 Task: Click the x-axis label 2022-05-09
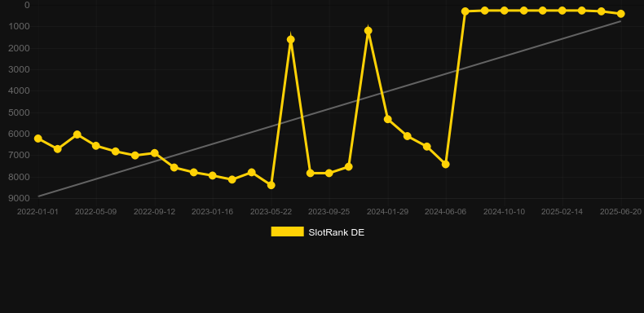tap(95, 212)
